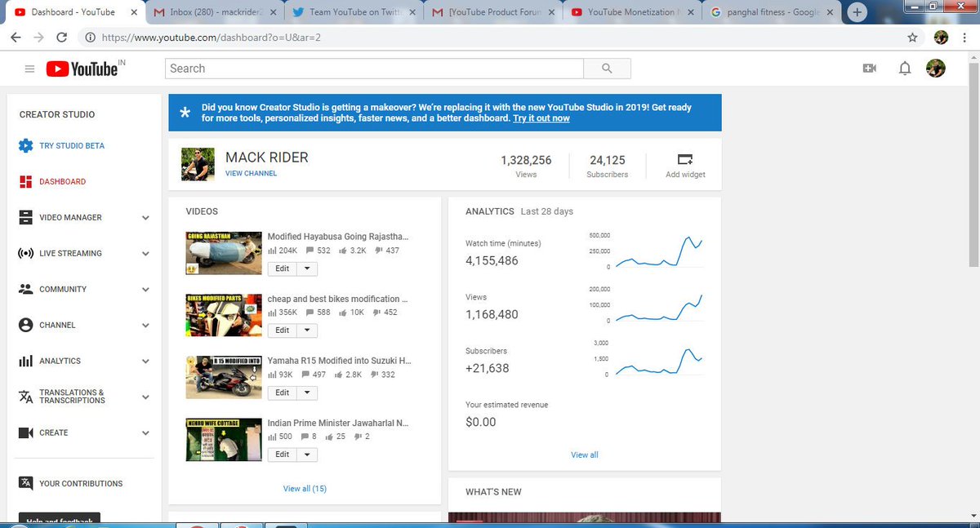
Task: Select the Dashboard - YouTube tab
Action: coord(75,12)
